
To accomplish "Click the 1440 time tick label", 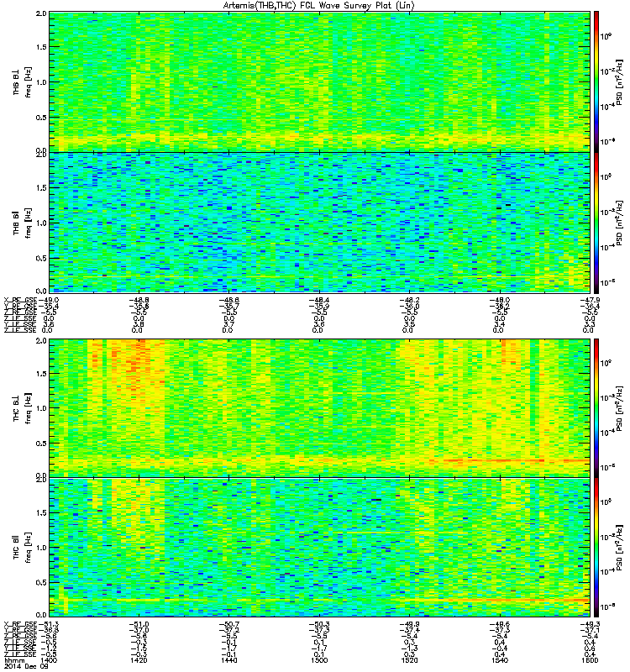I will (228, 660).
